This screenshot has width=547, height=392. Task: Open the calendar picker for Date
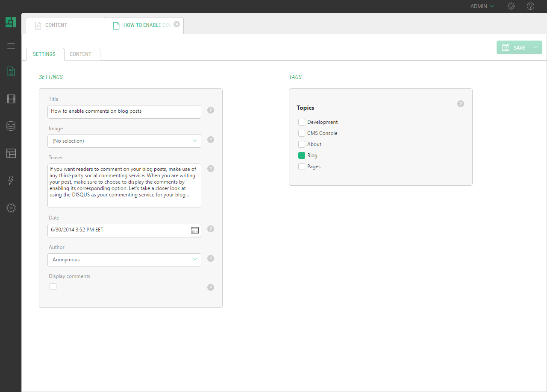point(194,230)
